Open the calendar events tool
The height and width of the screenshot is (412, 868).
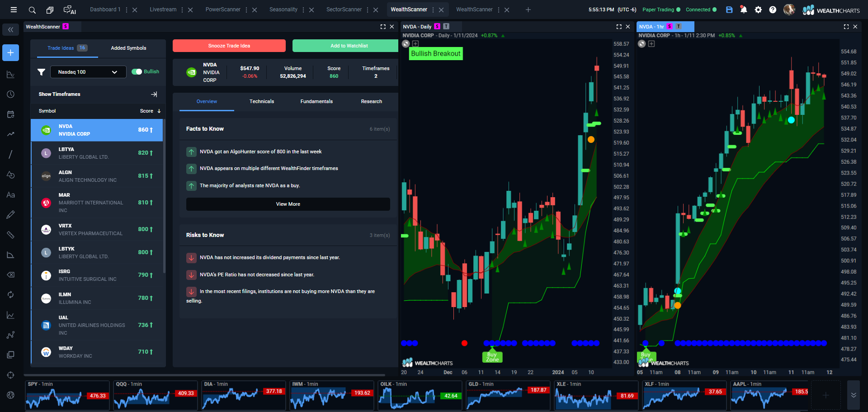click(10, 114)
